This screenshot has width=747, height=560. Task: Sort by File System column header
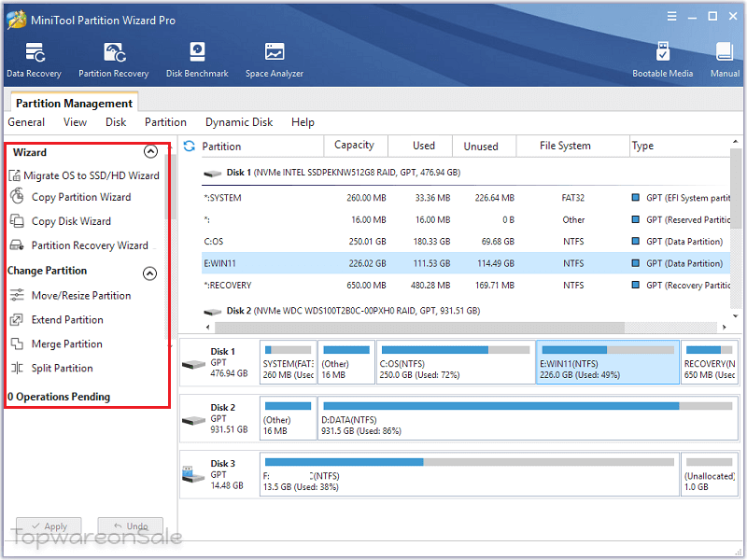tap(573, 146)
